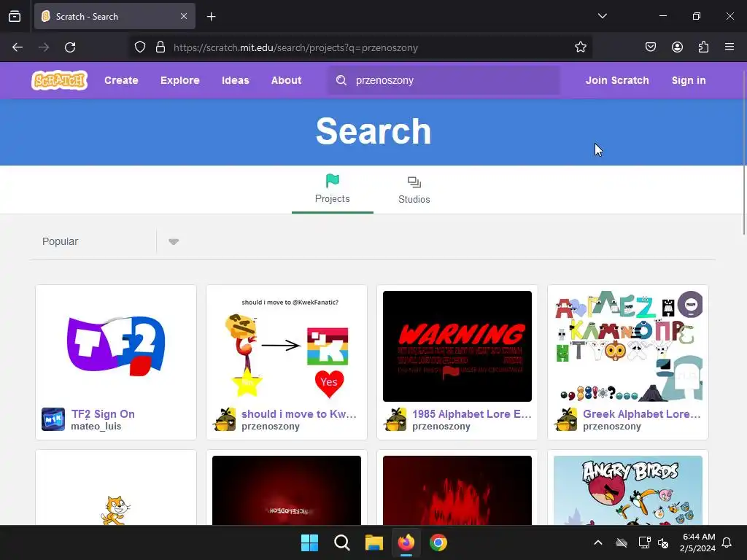The image size is (747, 560).
Task: Click the taskbar clock showing 6:44 AM
Action: [x=697, y=542]
